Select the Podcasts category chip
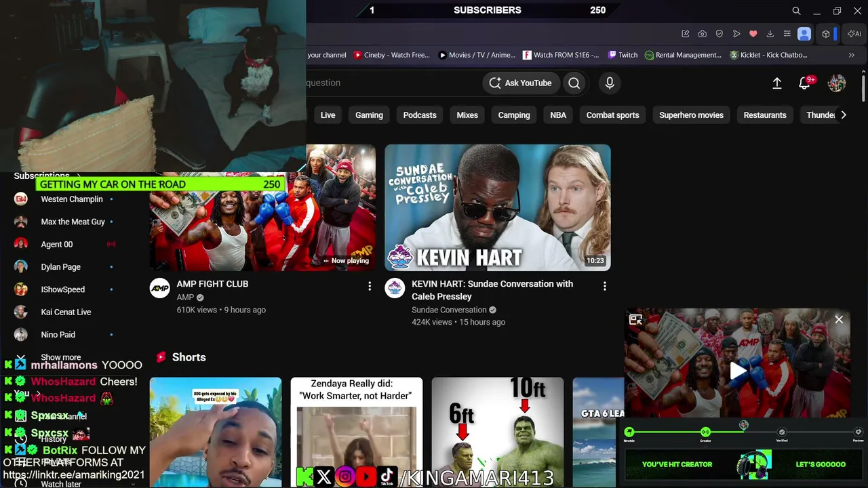The width and height of the screenshot is (868, 488). [420, 115]
